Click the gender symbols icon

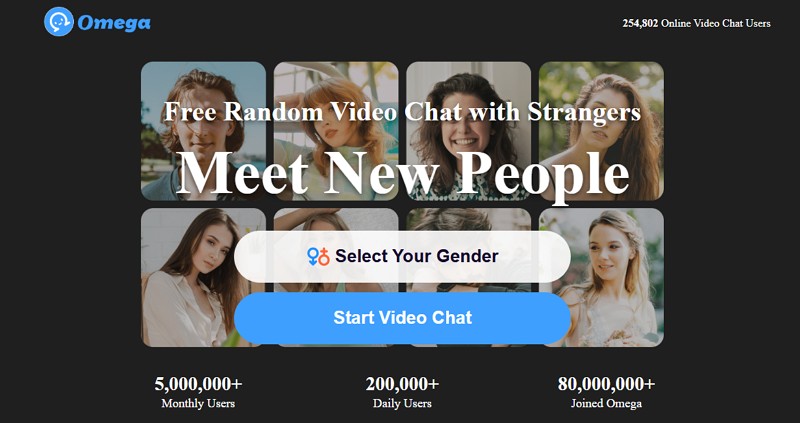click(318, 256)
